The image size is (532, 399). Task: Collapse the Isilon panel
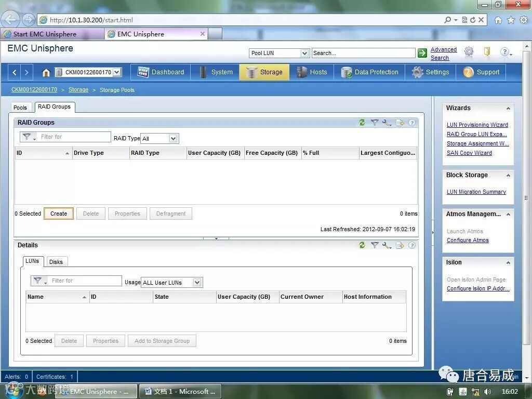click(508, 262)
